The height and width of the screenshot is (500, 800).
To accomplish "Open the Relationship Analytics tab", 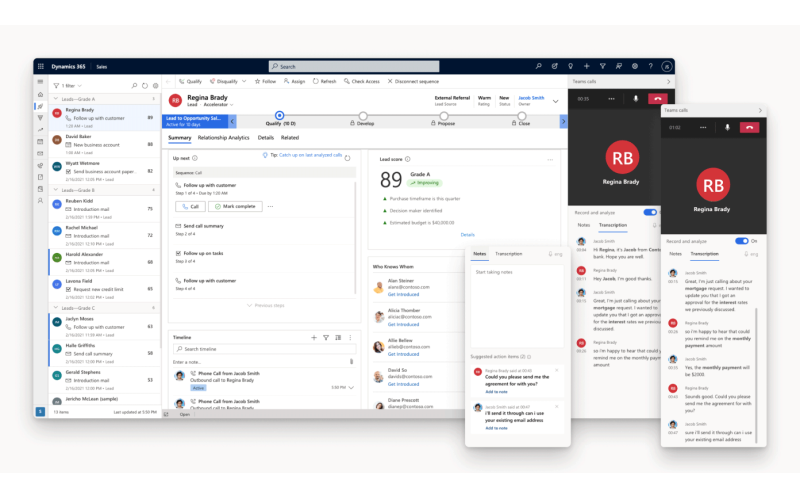I will point(223,138).
